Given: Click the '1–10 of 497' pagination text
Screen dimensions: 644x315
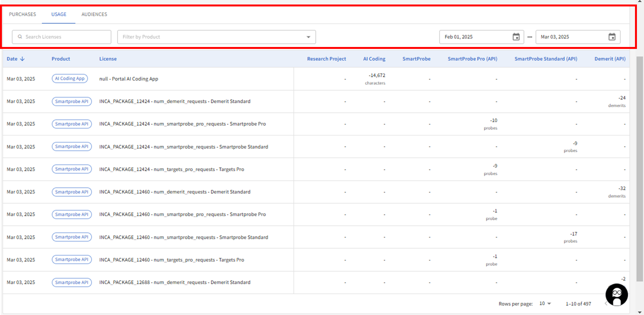Looking at the screenshot, I should (x=578, y=304).
